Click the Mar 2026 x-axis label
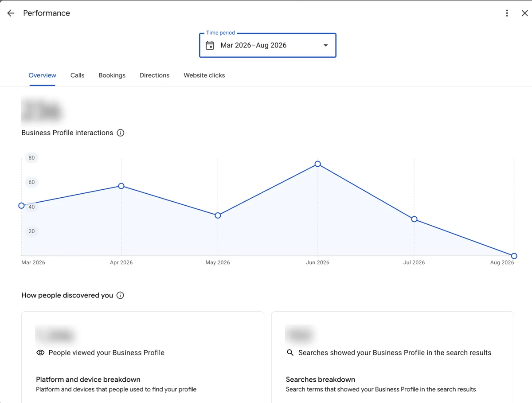The height and width of the screenshot is (403, 532). [33, 262]
